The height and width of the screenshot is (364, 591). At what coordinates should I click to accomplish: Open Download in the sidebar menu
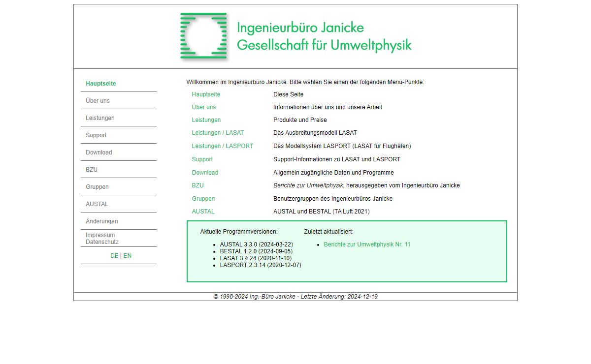(x=99, y=152)
